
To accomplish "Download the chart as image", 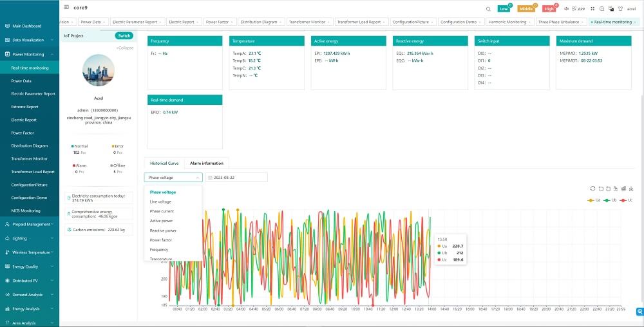I will [631, 189].
